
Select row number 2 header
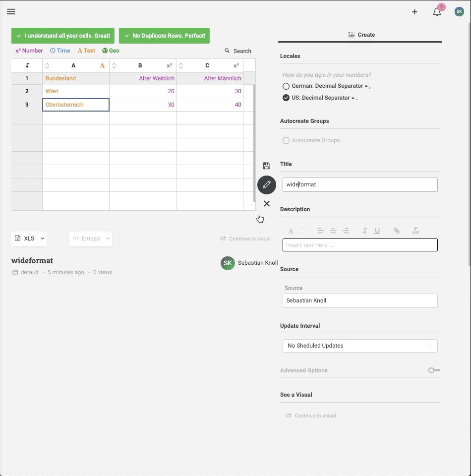(27, 91)
